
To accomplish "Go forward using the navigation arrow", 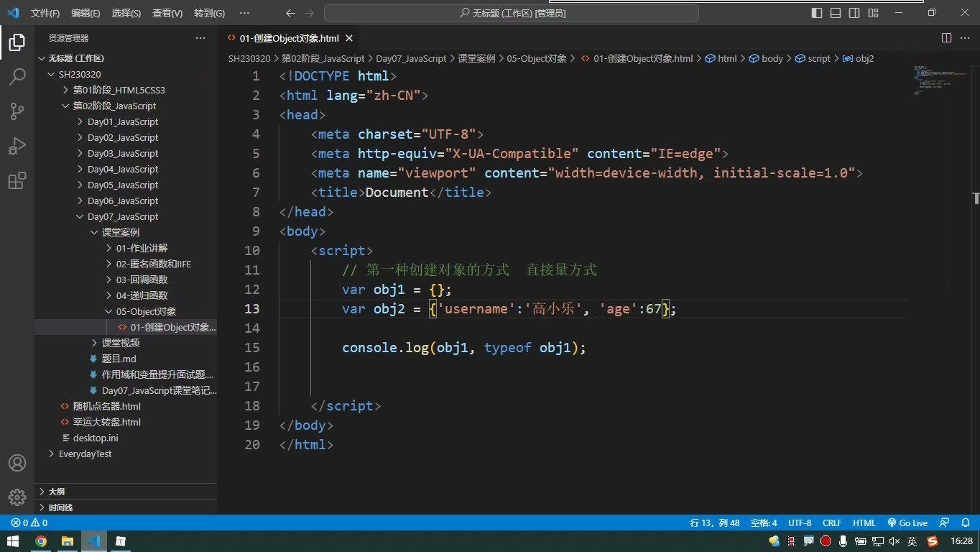I will (x=310, y=13).
